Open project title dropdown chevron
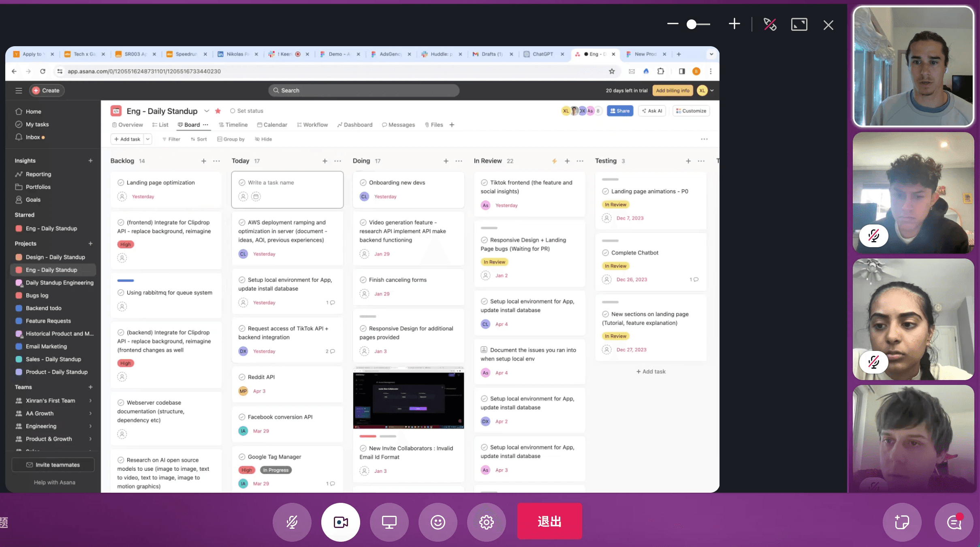Viewport: 980px width, 547px height. [x=207, y=111]
